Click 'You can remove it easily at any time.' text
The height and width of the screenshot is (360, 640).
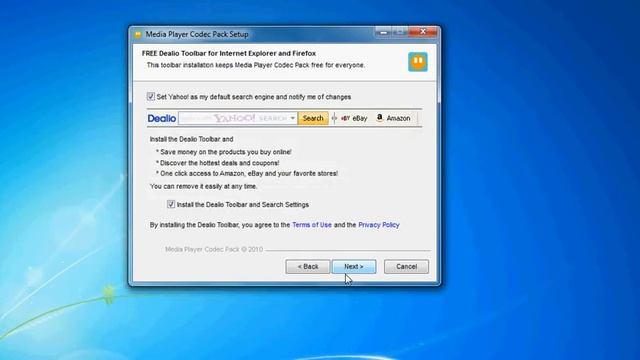click(203, 186)
